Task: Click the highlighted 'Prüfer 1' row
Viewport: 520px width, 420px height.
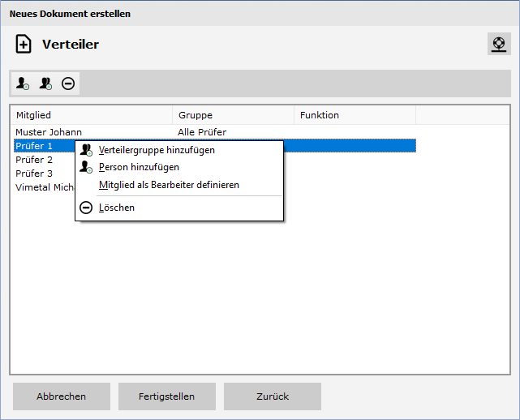Action: point(34,146)
